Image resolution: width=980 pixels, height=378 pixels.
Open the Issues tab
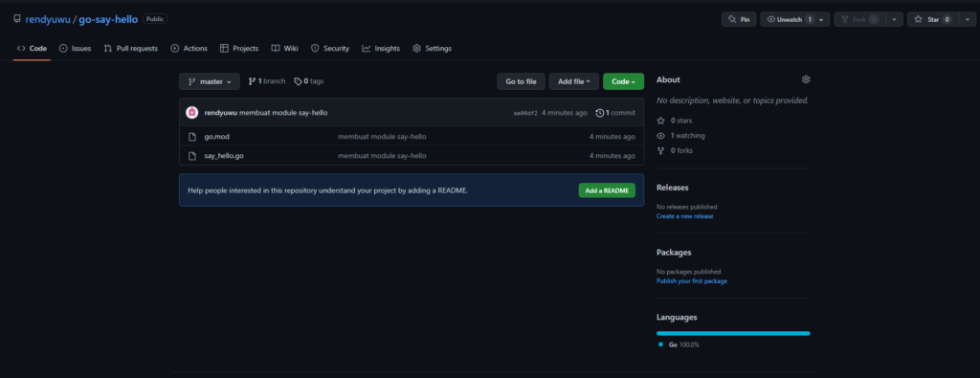(x=75, y=48)
